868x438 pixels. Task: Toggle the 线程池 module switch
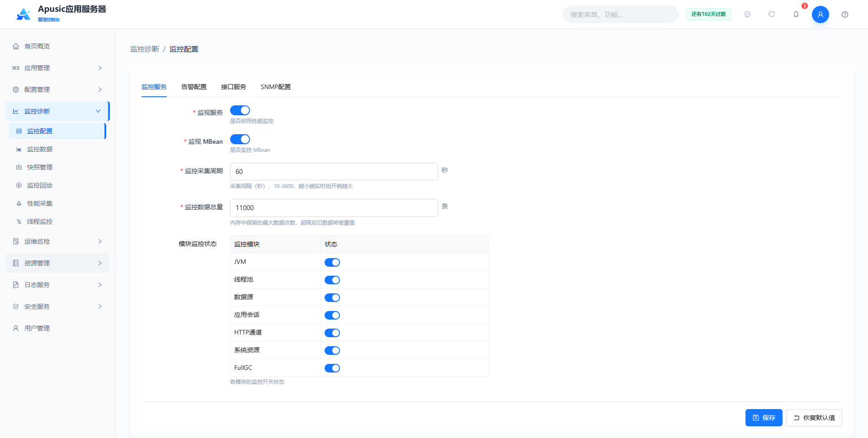click(332, 280)
